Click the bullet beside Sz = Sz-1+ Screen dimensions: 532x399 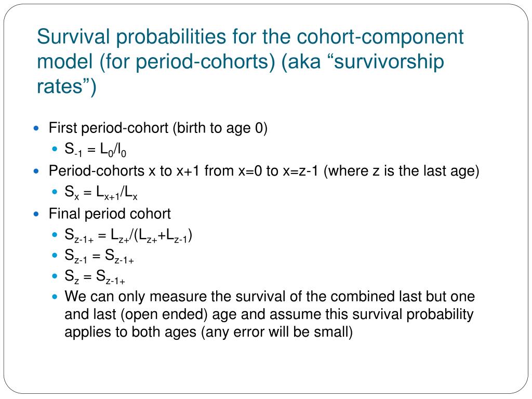click(55, 276)
